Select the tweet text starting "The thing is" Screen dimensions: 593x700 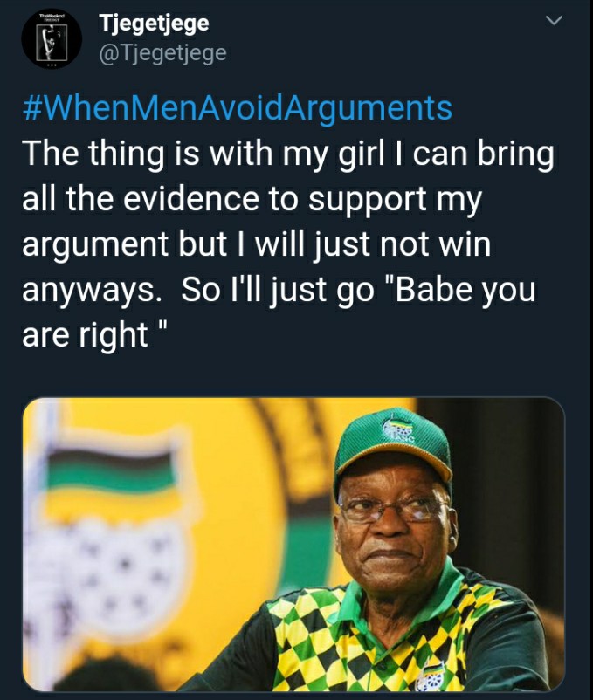pos(288,244)
